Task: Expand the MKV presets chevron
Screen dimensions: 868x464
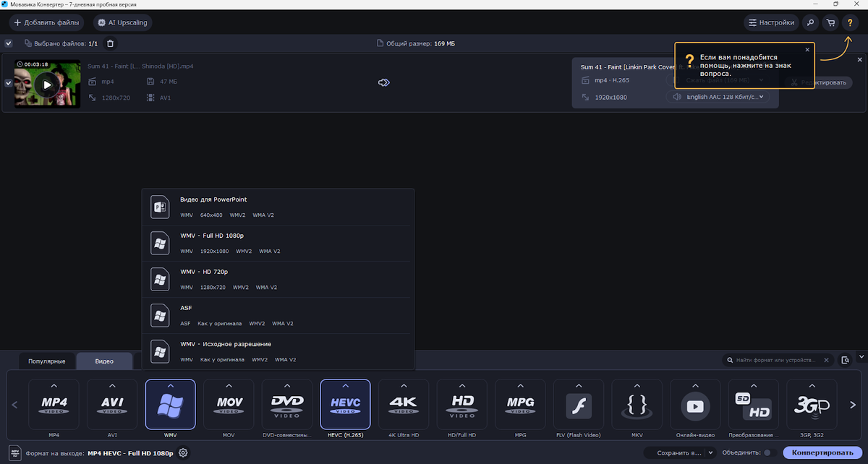Action: pyautogui.click(x=637, y=385)
